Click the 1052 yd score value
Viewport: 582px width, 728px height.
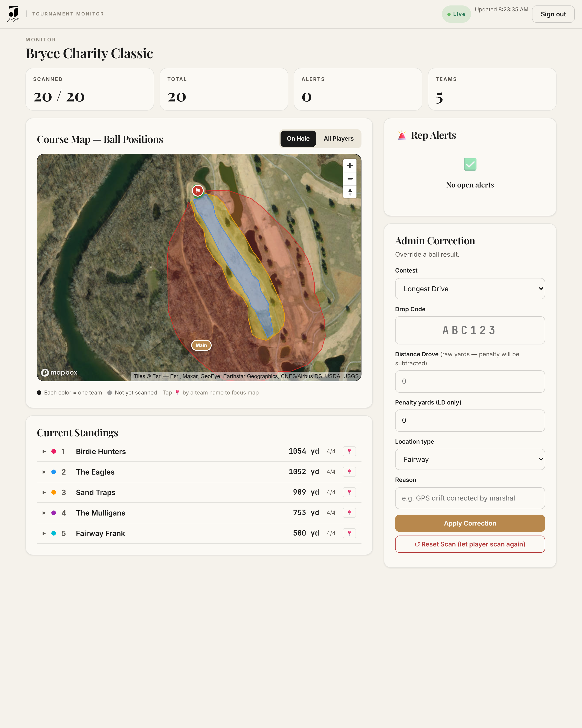point(304,472)
